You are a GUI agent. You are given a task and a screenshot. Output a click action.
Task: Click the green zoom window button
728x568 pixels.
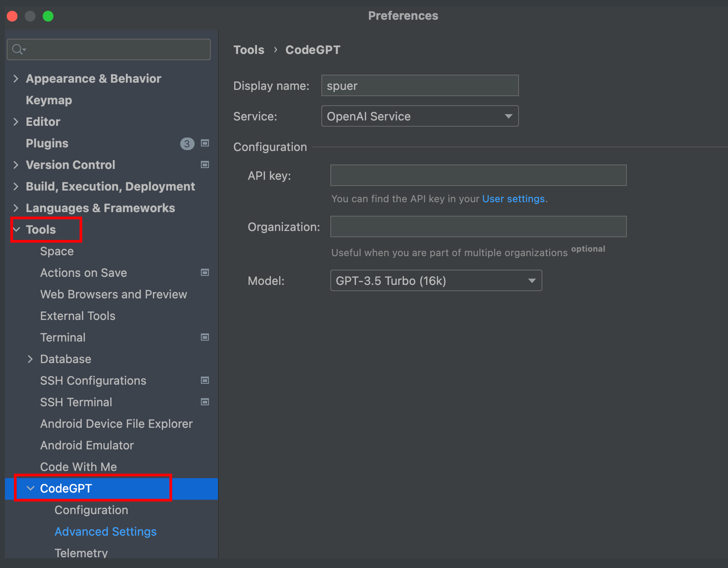[48, 16]
